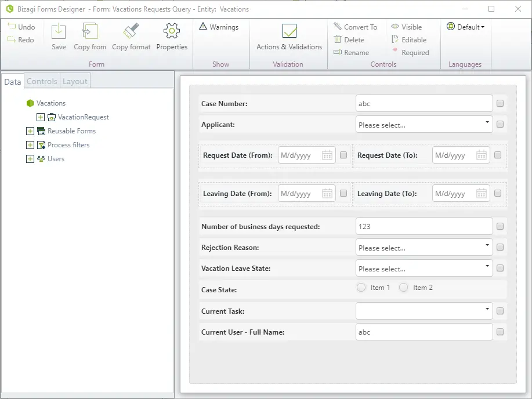This screenshot has height=399, width=532.
Task: Click the Convert To control option
Action: coord(356,27)
